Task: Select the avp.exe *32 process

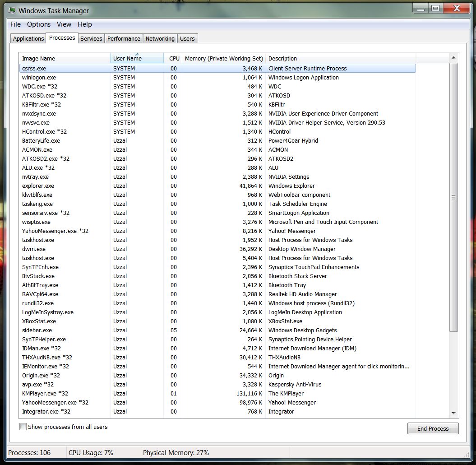Action: point(217,385)
